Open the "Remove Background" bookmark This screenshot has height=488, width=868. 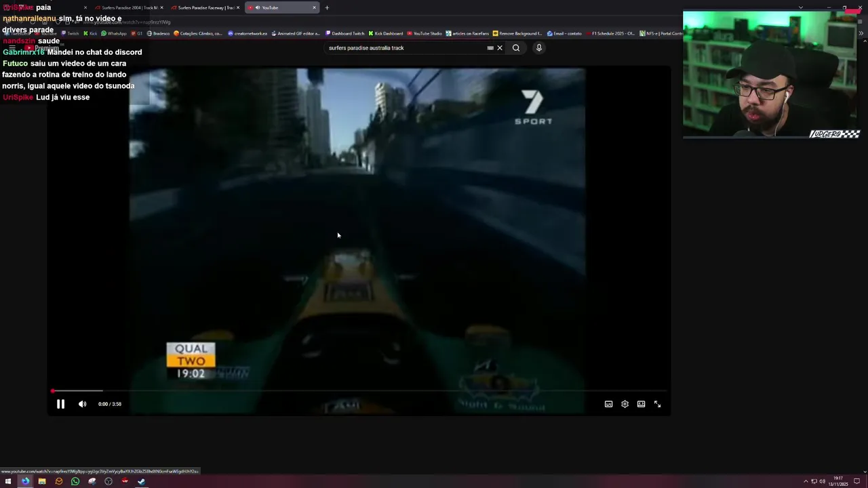pyautogui.click(x=517, y=33)
